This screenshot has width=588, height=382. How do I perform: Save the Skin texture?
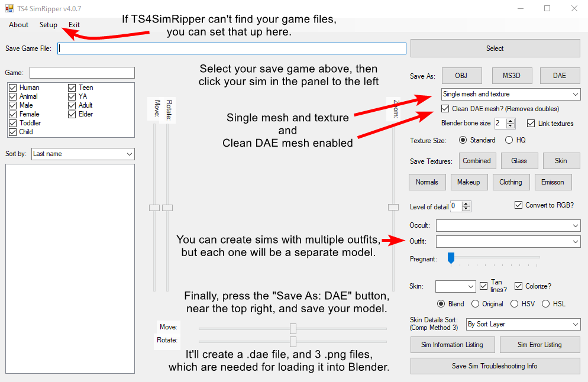pyautogui.click(x=561, y=161)
